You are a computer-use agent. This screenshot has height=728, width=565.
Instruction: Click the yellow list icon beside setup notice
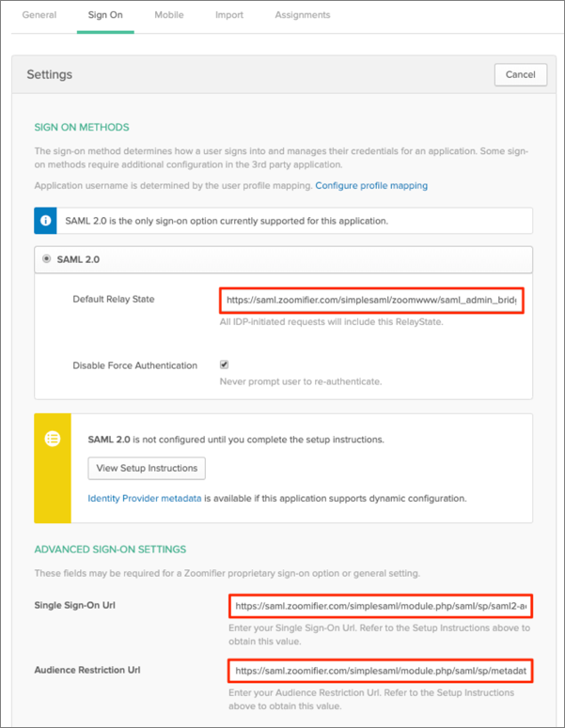pos(53,438)
